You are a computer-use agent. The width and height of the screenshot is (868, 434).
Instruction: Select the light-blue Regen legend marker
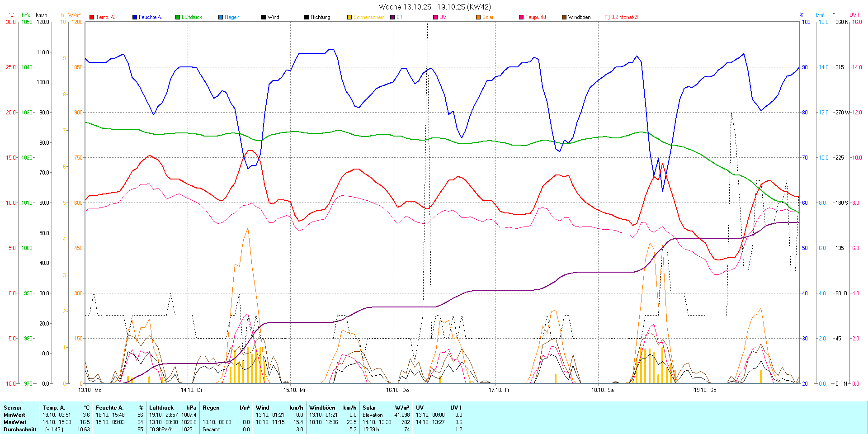pyautogui.click(x=221, y=17)
